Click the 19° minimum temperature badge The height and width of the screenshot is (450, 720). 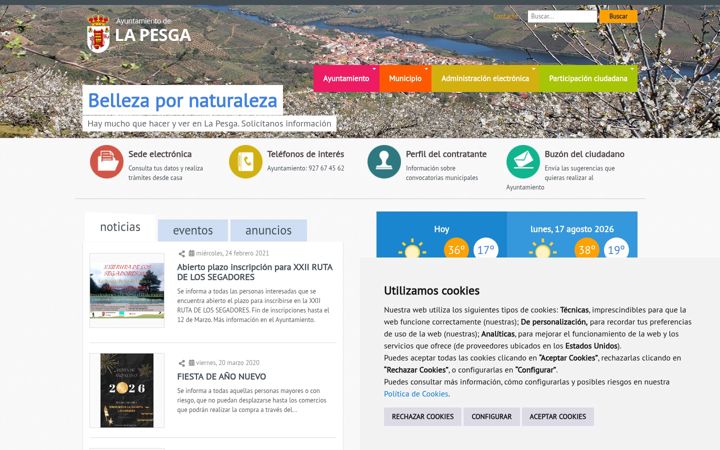(x=616, y=249)
